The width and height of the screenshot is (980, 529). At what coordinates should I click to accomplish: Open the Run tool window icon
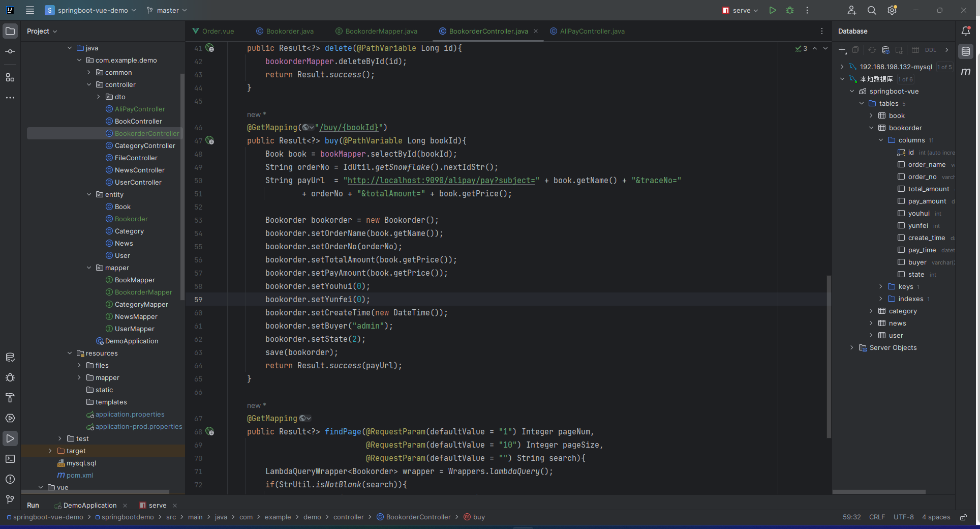tap(10, 438)
